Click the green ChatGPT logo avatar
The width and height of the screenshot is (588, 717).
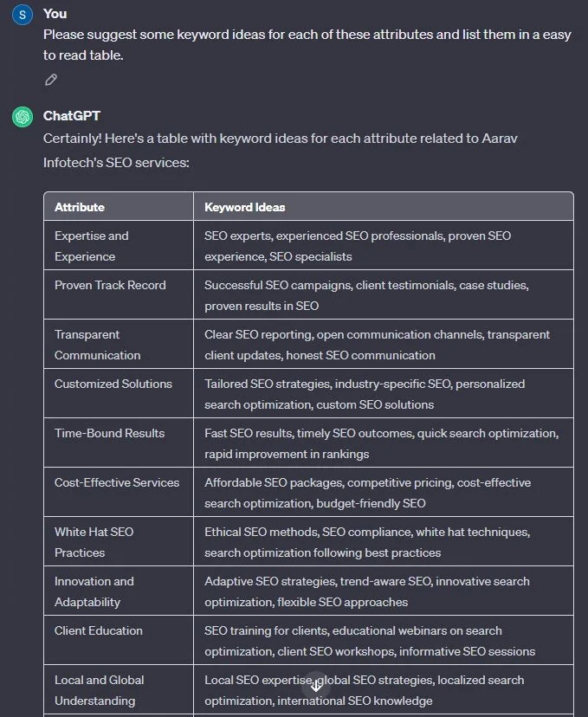tap(23, 117)
